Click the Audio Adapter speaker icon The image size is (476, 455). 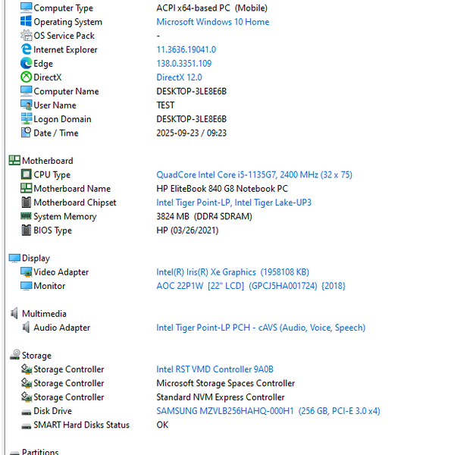point(26,328)
